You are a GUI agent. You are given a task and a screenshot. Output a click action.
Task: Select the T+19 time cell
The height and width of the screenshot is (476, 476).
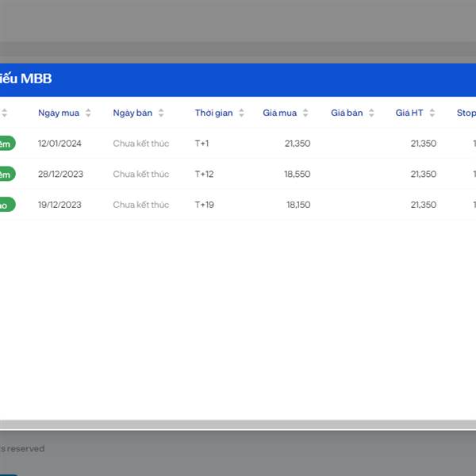coord(205,205)
